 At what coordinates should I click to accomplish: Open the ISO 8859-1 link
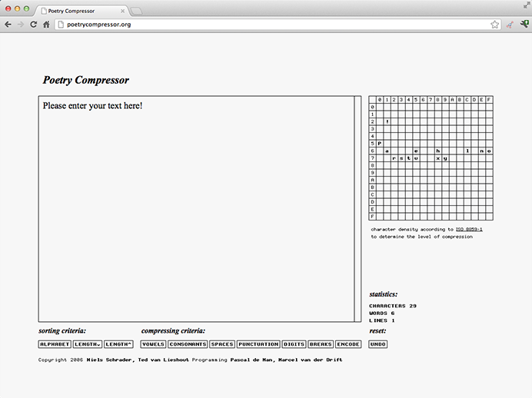(x=469, y=229)
